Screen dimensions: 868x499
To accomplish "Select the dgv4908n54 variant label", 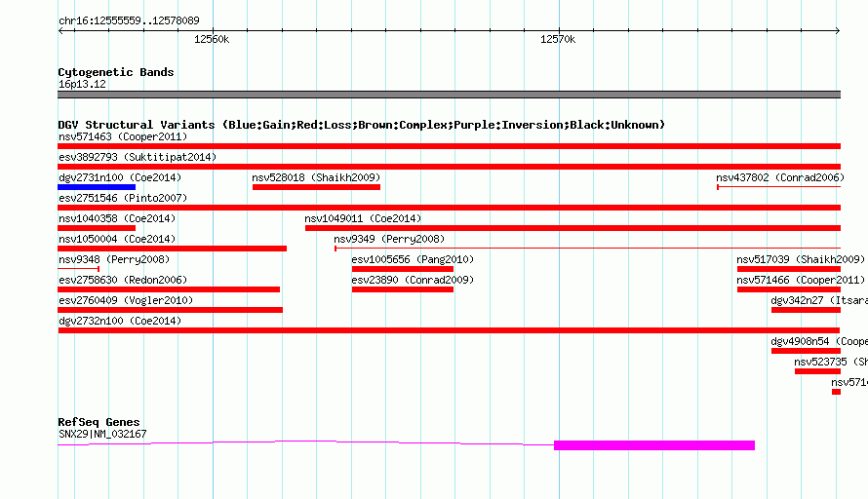I will coord(819,341).
